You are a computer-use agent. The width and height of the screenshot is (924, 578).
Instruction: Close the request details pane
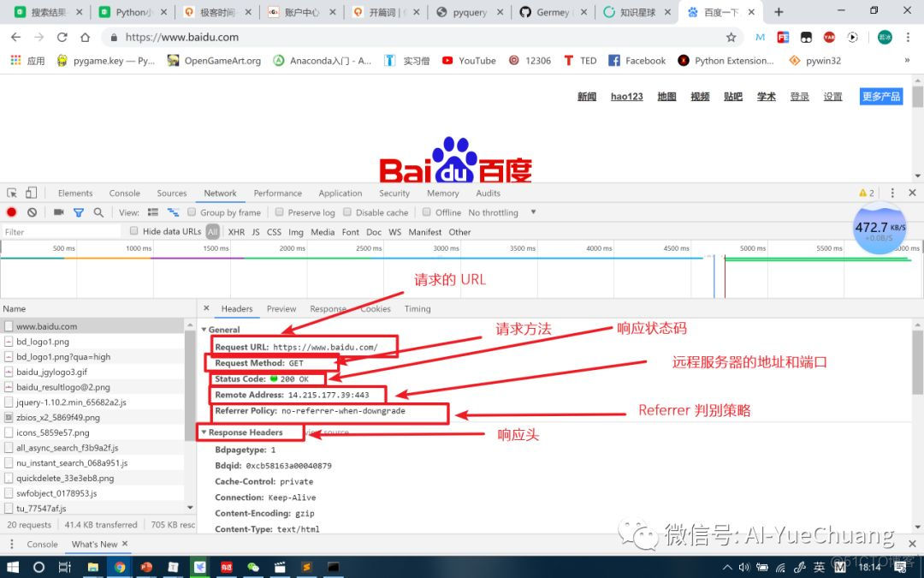coord(206,308)
